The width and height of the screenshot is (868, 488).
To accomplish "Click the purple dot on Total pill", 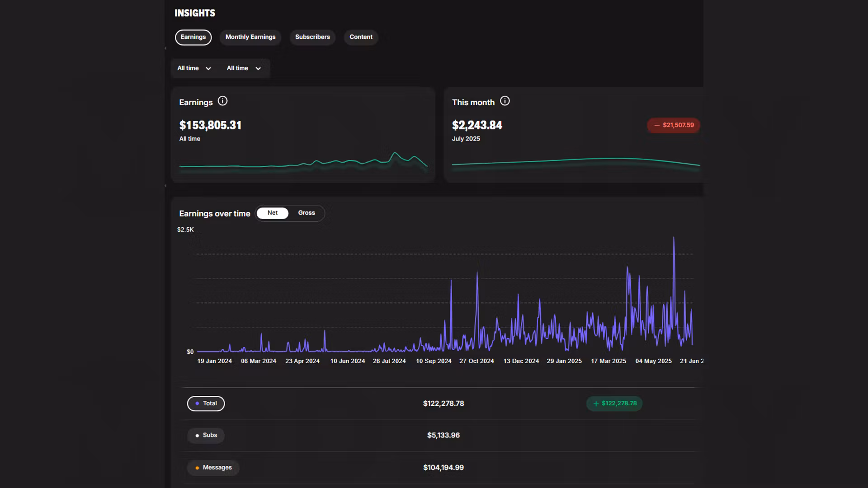I will (197, 404).
